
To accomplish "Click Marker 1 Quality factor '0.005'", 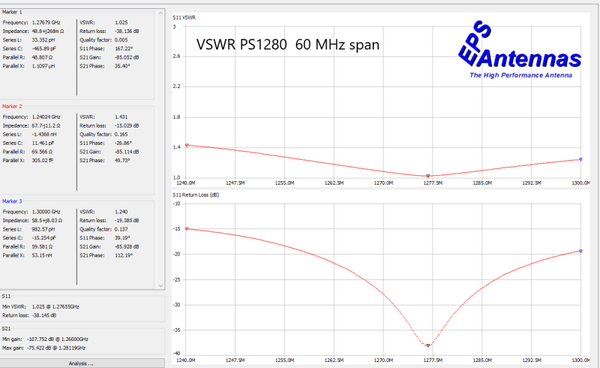I will point(121,40).
